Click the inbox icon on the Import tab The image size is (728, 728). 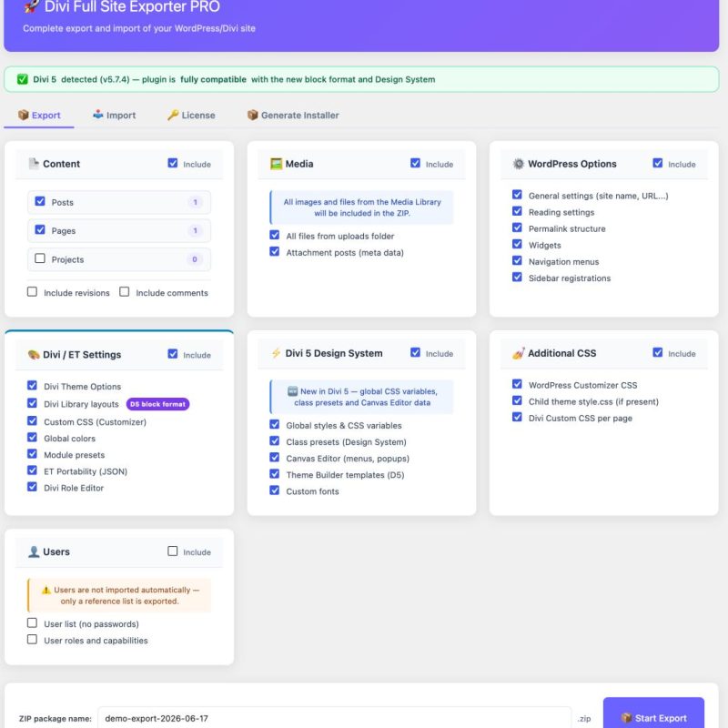(x=98, y=115)
